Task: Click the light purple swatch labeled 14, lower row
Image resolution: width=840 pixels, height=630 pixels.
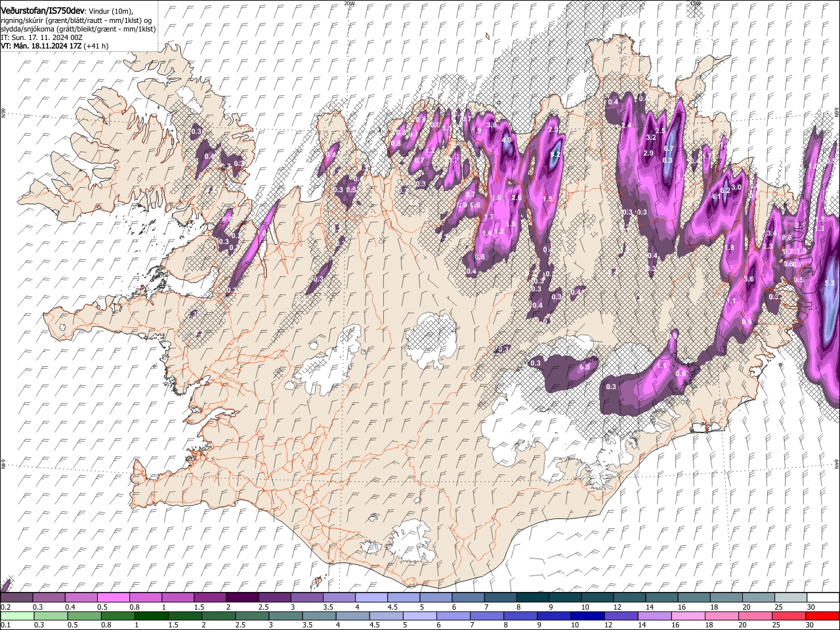Action: click(656, 616)
